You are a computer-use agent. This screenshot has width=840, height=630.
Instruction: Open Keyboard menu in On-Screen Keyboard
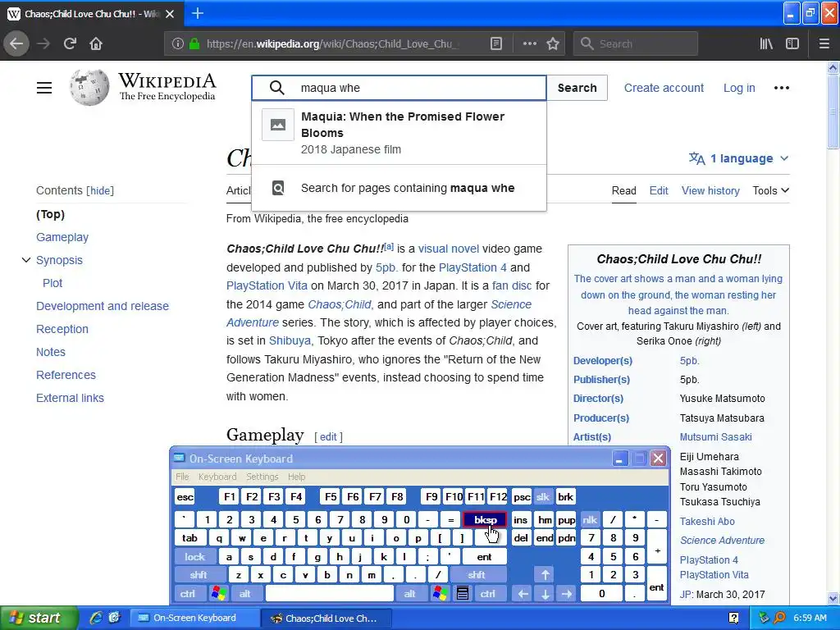pos(217,477)
